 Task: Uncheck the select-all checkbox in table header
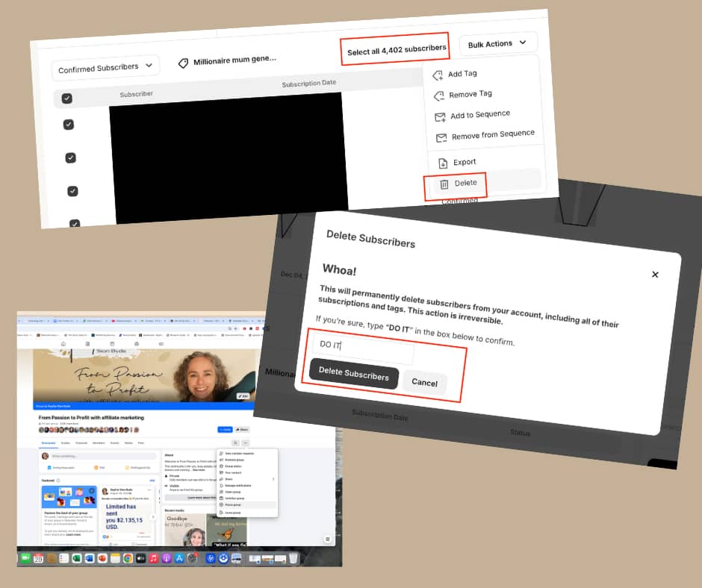(x=66, y=98)
